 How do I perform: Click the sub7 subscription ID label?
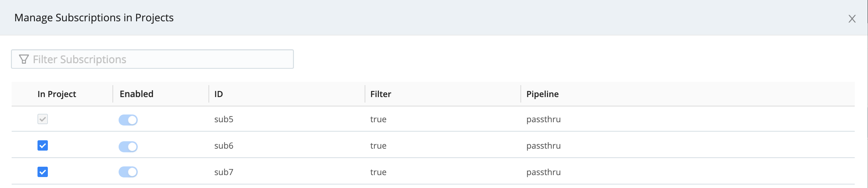point(224,172)
